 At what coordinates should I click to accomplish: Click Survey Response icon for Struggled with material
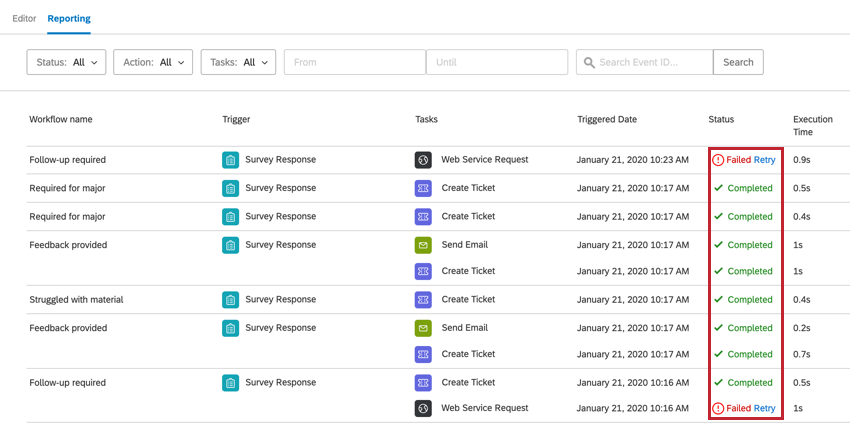[230, 300]
